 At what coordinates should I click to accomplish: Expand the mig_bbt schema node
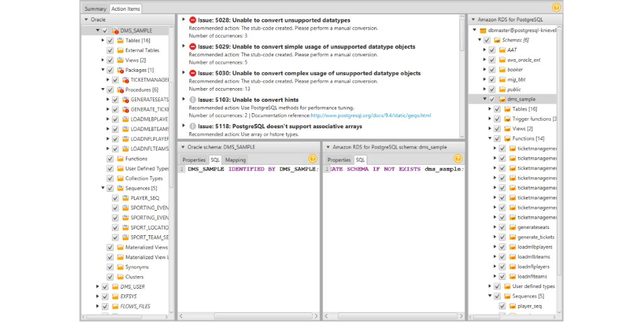click(x=485, y=79)
